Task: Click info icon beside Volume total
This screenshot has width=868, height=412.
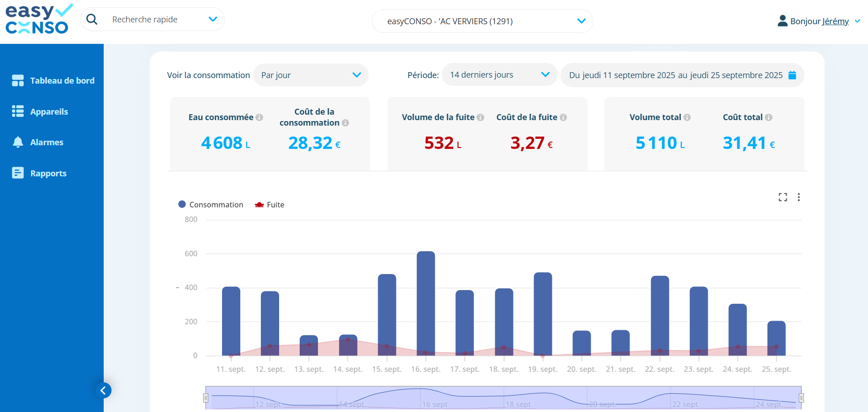Action: [687, 117]
